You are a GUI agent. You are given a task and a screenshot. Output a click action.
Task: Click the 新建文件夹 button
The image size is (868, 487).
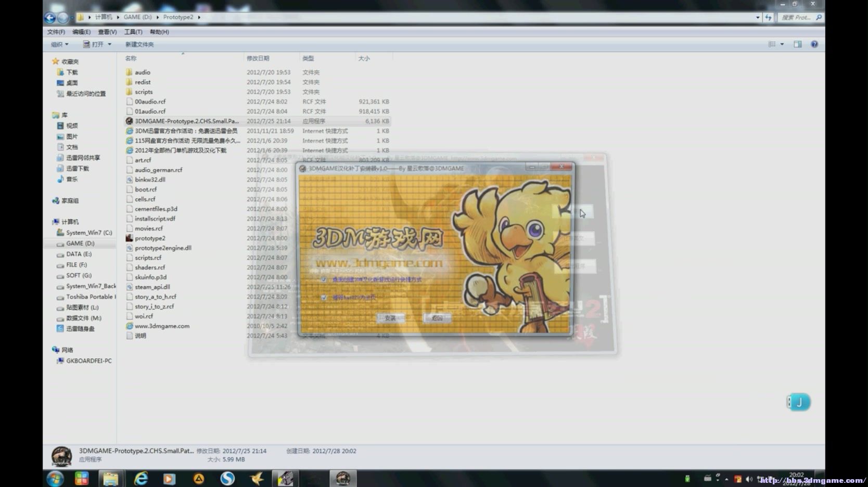139,44
